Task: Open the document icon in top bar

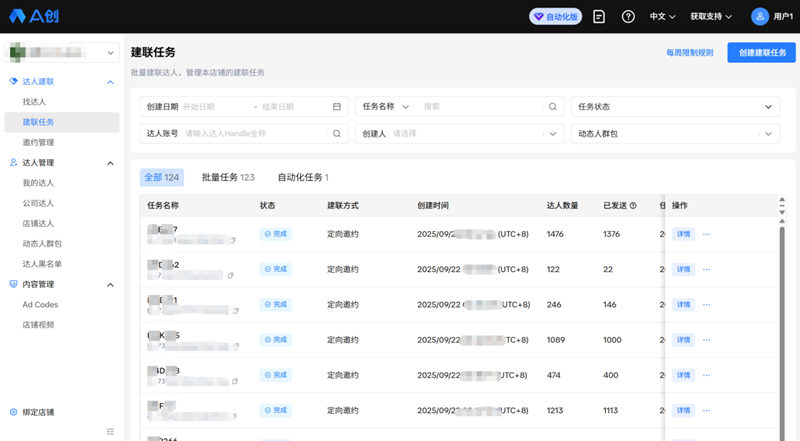Action: coord(599,16)
